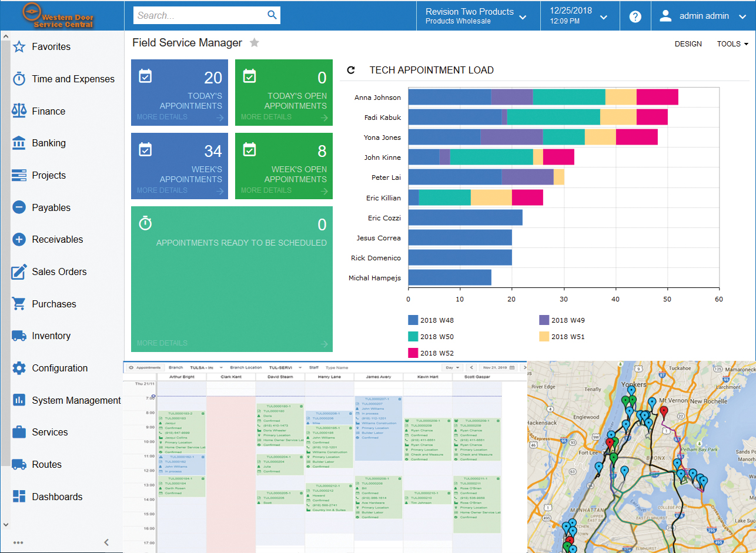The width and height of the screenshot is (756, 553).
Task: Open the Finance scales icon
Action: point(19,111)
